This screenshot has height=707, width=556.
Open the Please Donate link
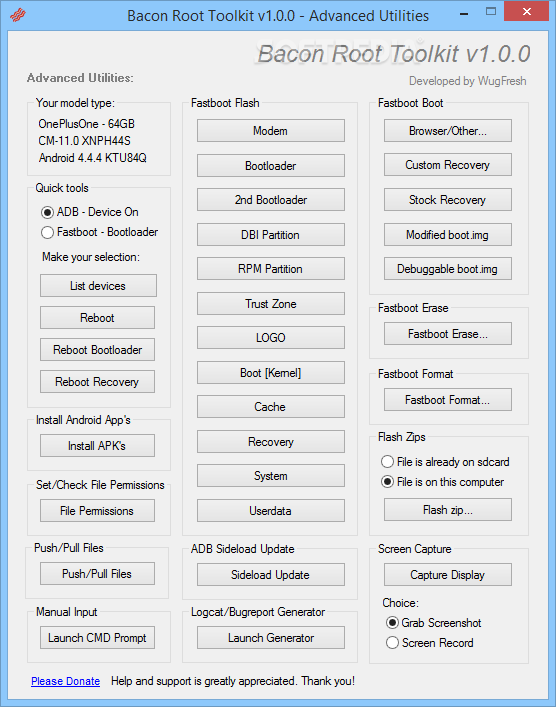pos(65,681)
